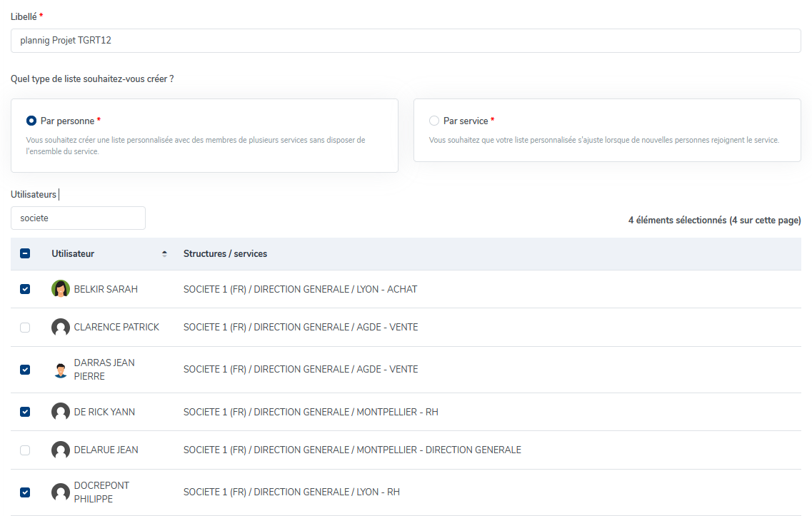Click the Utilisateur column header label
Image resolution: width=812 pixels, height=516 pixels.
point(73,254)
